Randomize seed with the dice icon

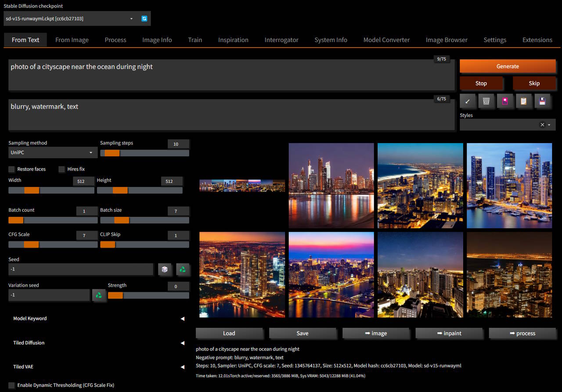click(165, 269)
